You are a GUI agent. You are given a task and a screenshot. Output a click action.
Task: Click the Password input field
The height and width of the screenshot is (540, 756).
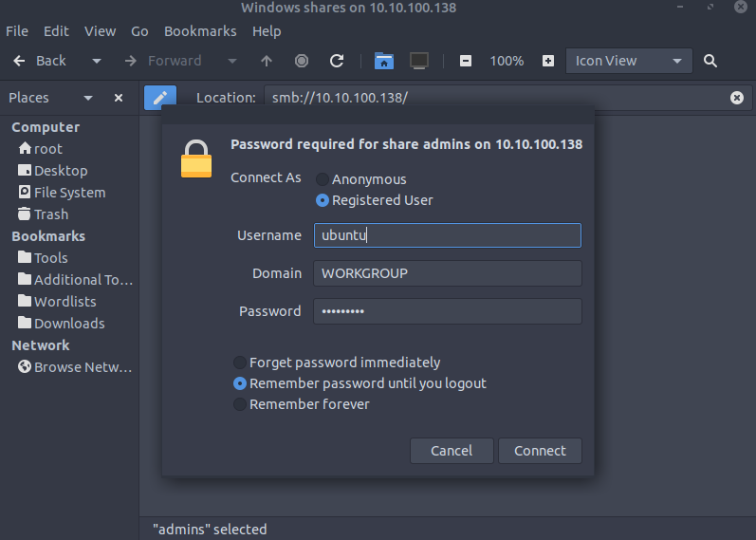coord(447,311)
